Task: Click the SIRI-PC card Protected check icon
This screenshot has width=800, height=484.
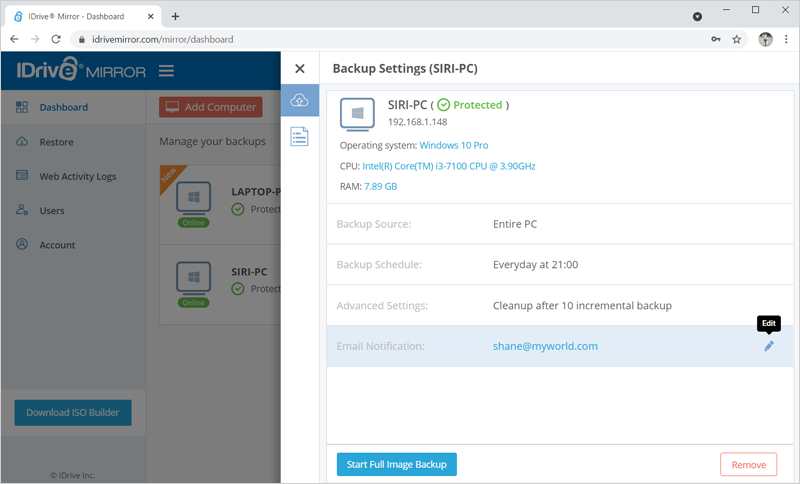Action: 238,289
